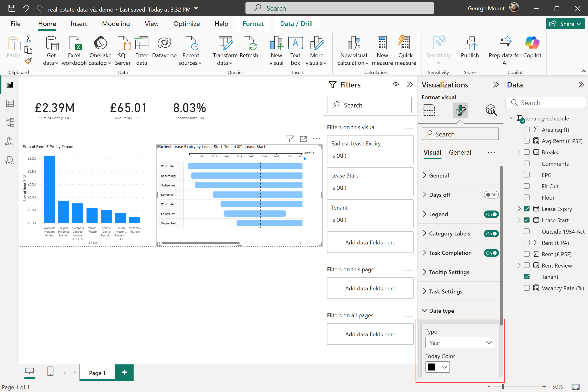588x392 pixels.
Task: Open Model view icon in sidebar
Action: [x=9, y=122]
